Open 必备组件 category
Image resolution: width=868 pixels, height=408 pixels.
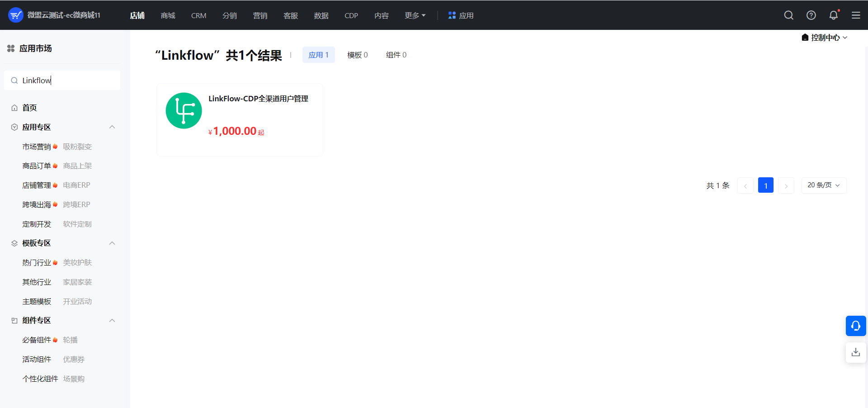[37, 340]
